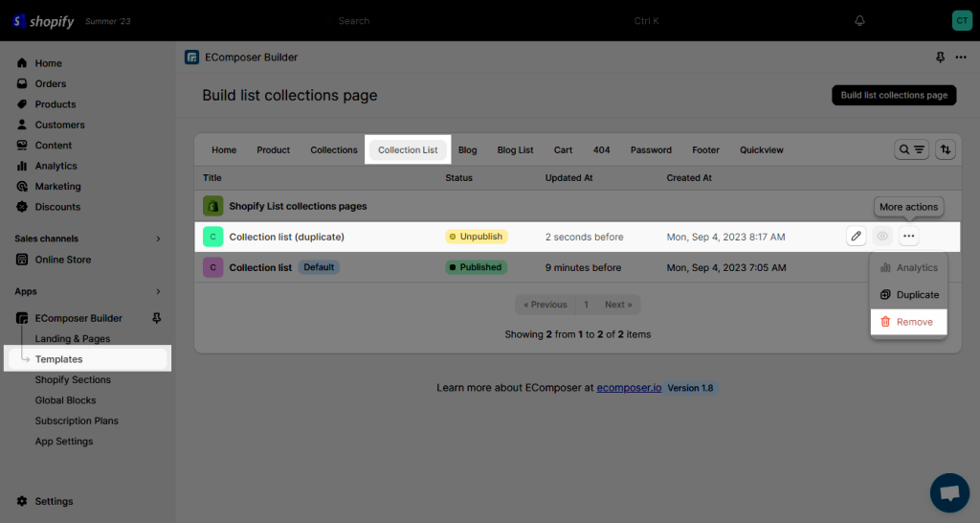Focus the top Search field
Image resolution: width=980 pixels, height=523 pixels.
(x=494, y=21)
